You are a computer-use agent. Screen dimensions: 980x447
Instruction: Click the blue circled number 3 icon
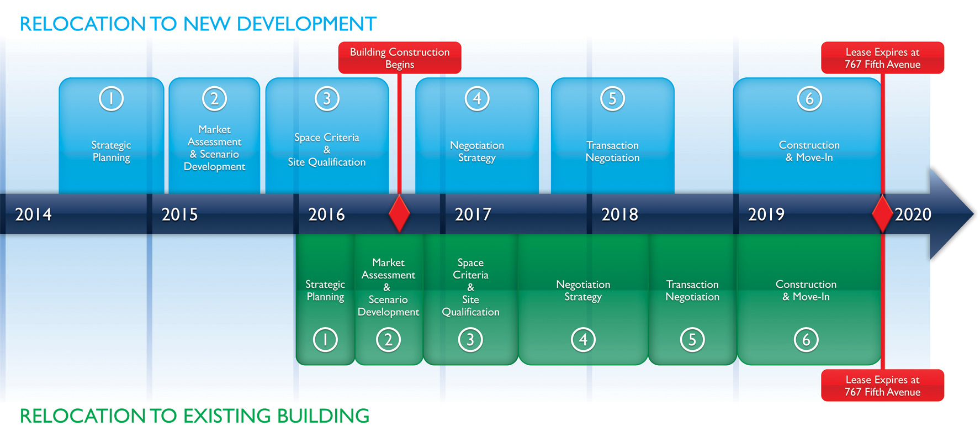[327, 99]
